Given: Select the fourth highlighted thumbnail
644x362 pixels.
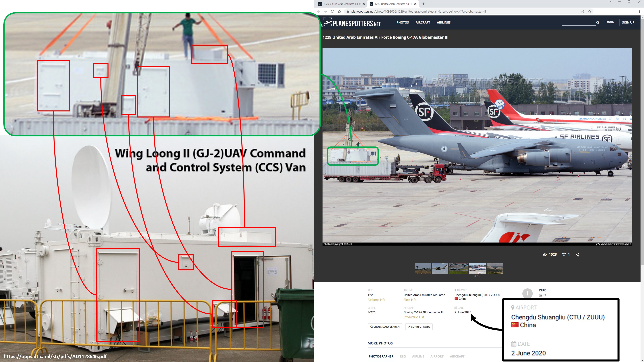Looking at the screenshot, I should pos(477,268).
